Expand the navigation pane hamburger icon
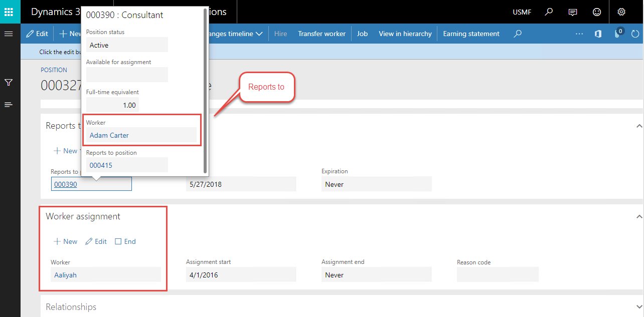644x317 pixels. click(x=8, y=34)
